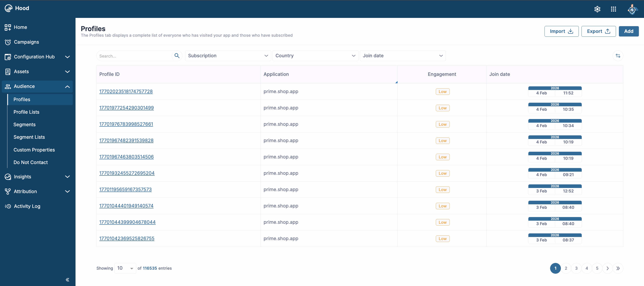Viewport: 644px width, 286px height.
Task: Open profile 17702023518174757728
Action: click(x=126, y=92)
